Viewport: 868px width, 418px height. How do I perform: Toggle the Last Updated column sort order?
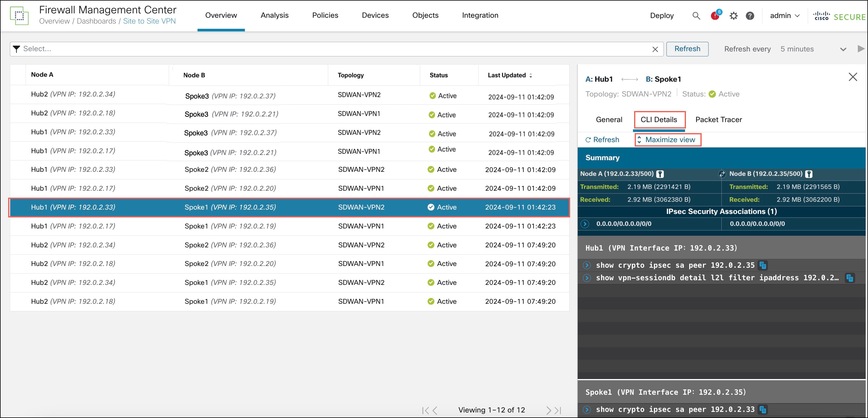(531, 75)
